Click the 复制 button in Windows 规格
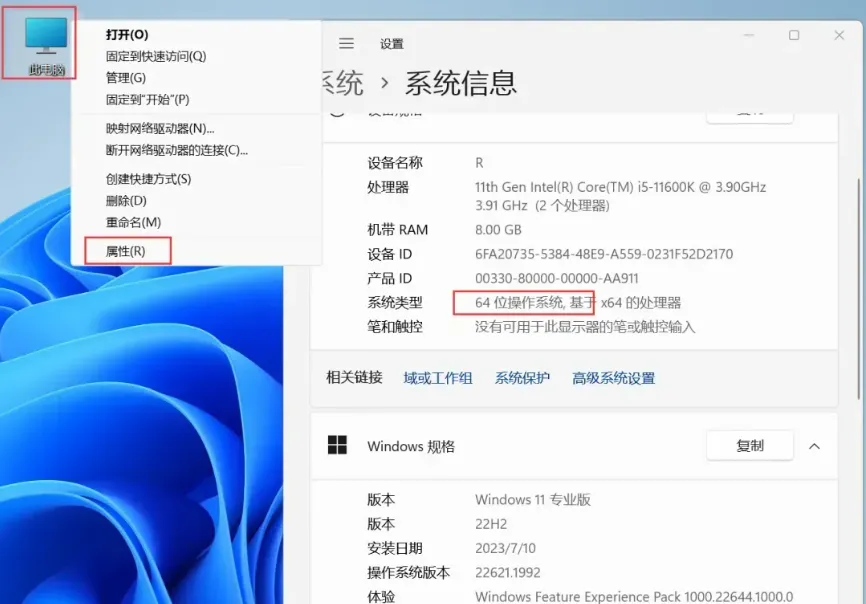This screenshot has width=866, height=604. [x=749, y=446]
